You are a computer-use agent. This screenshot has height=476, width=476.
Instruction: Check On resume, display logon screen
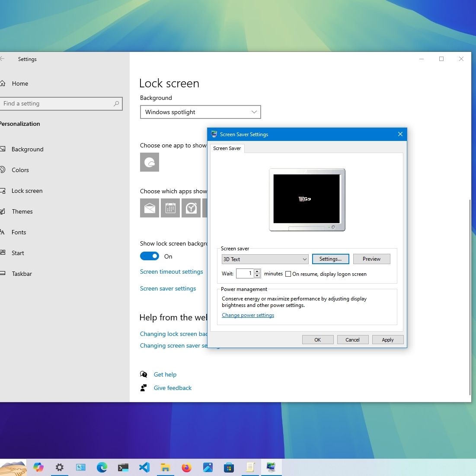288,274
